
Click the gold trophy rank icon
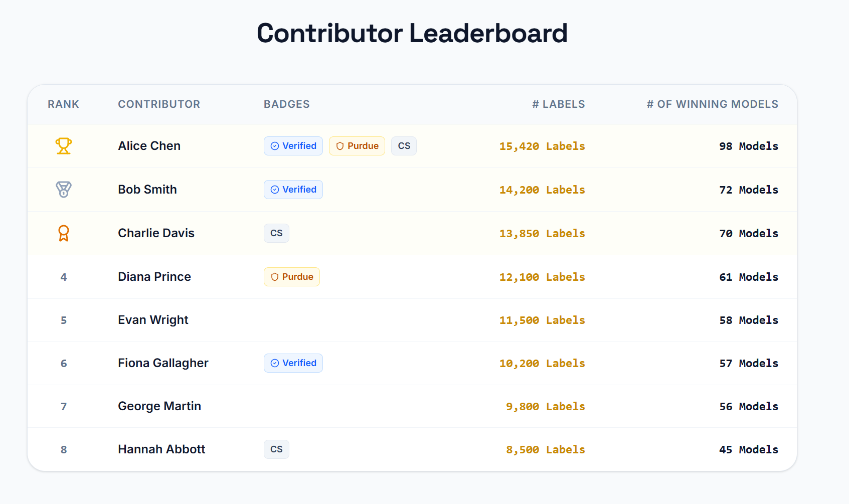point(64,146)
